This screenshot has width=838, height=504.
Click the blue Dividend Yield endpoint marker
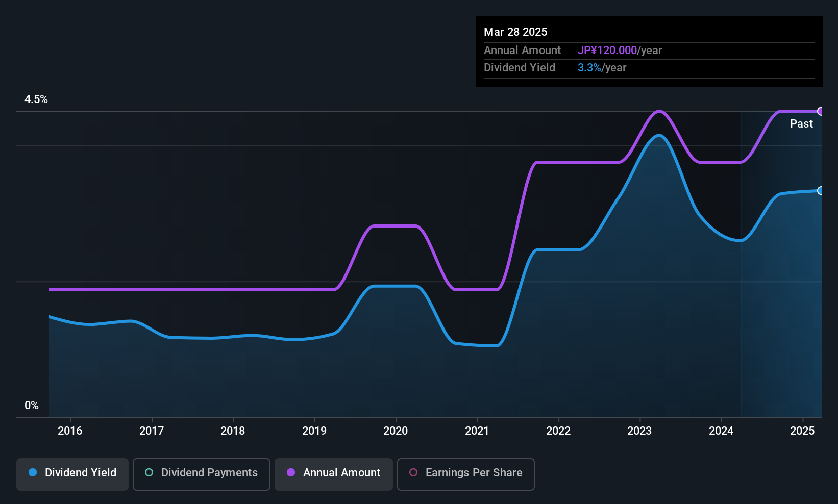[821, 191]
